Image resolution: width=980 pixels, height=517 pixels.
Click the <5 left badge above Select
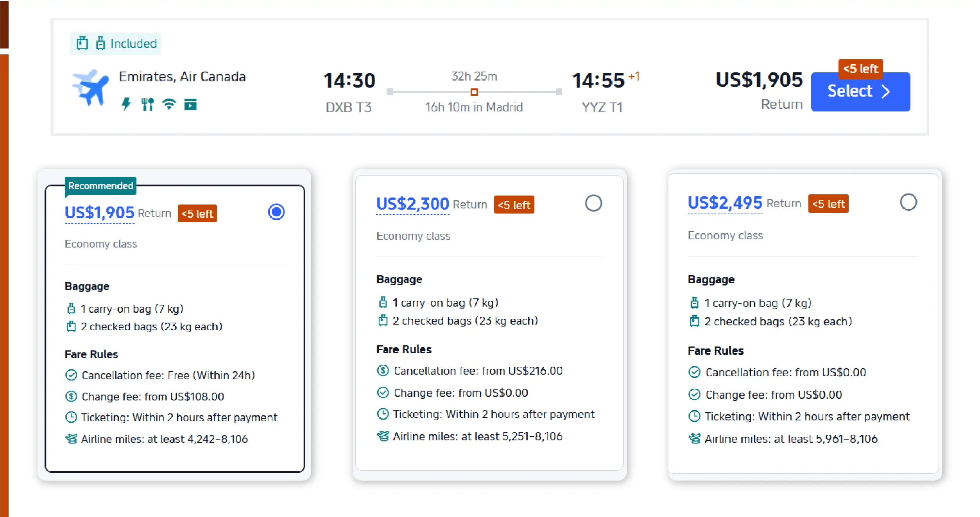860,69
